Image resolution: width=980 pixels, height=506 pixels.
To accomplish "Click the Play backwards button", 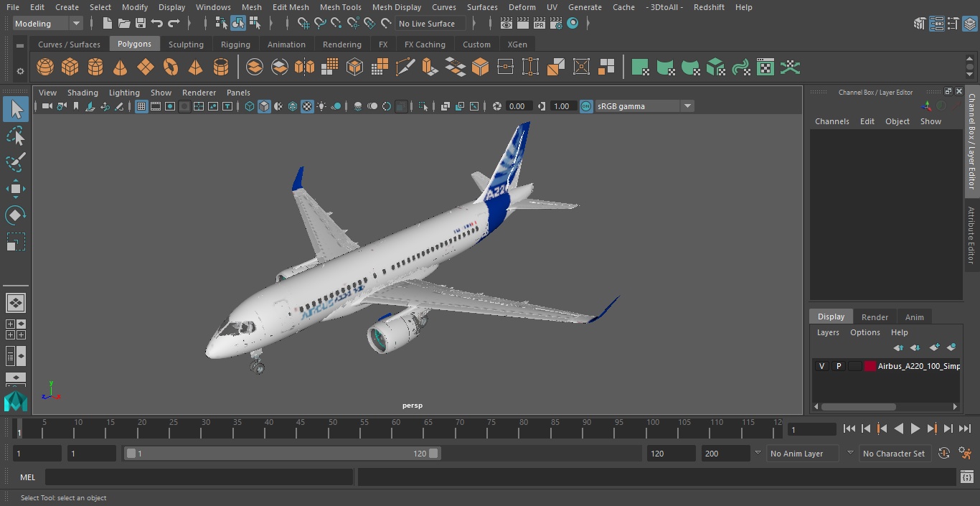I will click(898, 428).
